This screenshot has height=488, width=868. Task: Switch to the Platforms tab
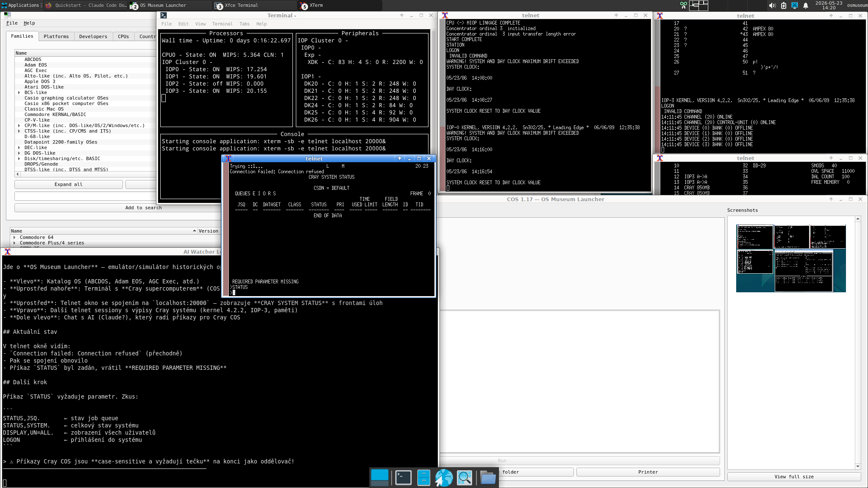pos(56,36)
